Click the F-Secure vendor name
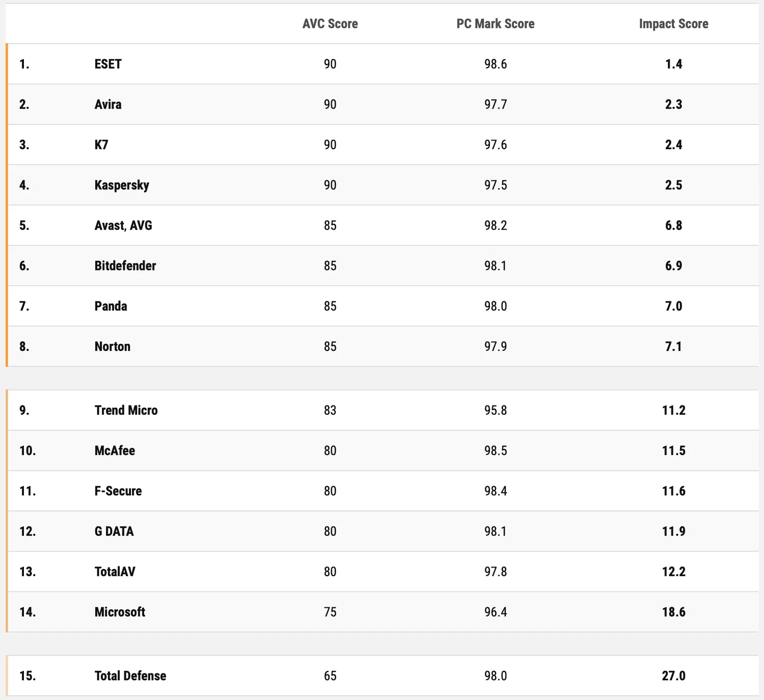The height and width of the screenshot is (700, 764). 118,491
